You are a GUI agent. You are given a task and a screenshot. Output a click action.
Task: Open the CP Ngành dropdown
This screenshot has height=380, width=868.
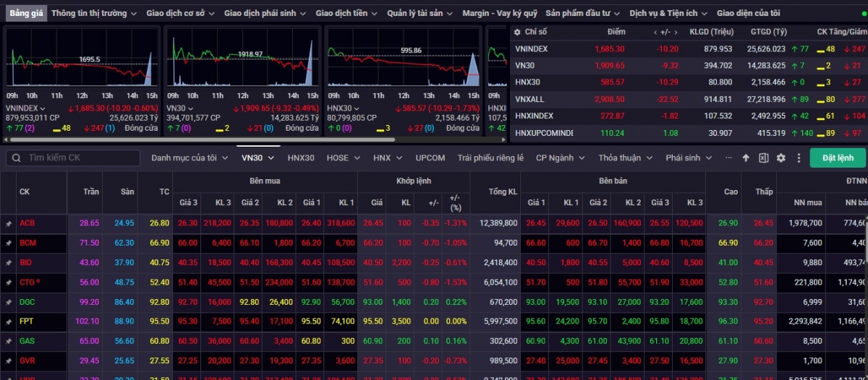point(559,157)
